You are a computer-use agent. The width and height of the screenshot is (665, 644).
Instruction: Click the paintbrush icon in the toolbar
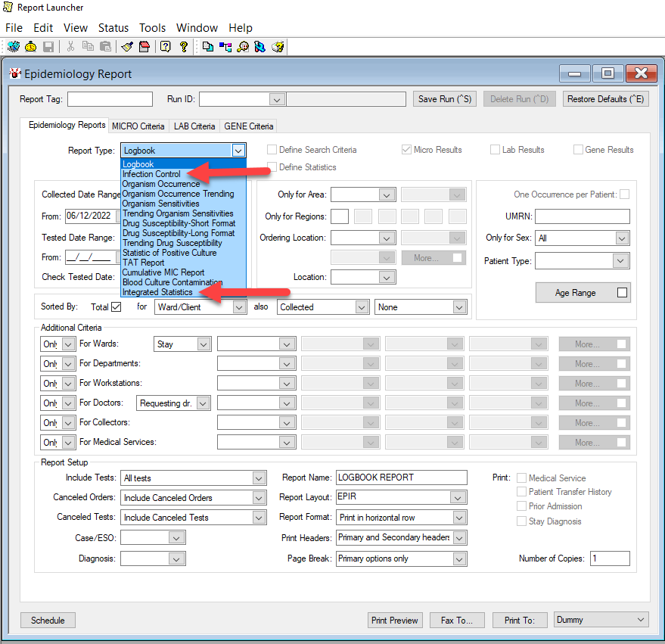click(x=126, y=47)
